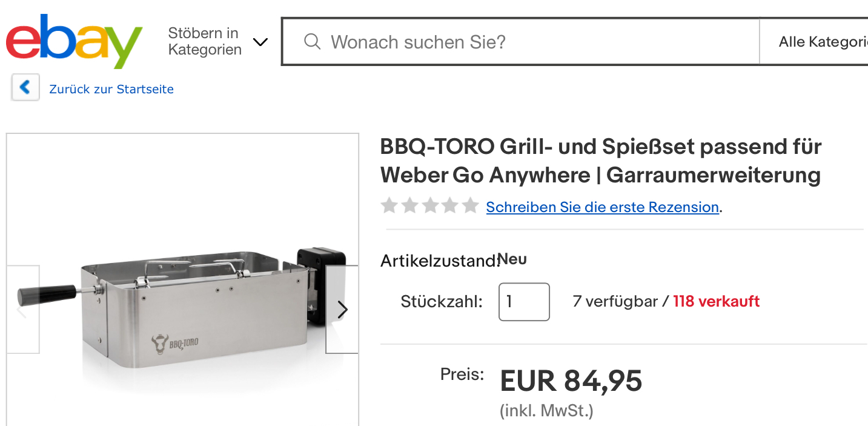Select the middle rating star
This screenshot has width=868, height=426.
pyautogui.click(x=429, y=206)
